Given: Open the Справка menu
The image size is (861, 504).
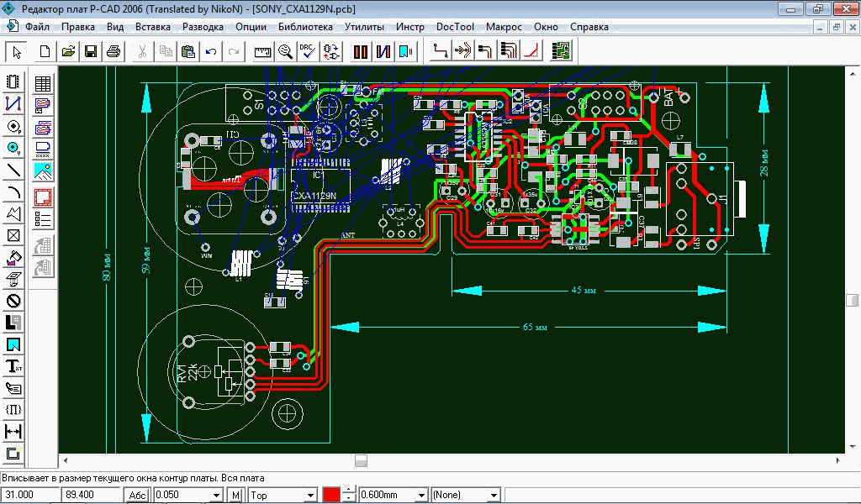Looking at the screenshot, I should point(589,27).
